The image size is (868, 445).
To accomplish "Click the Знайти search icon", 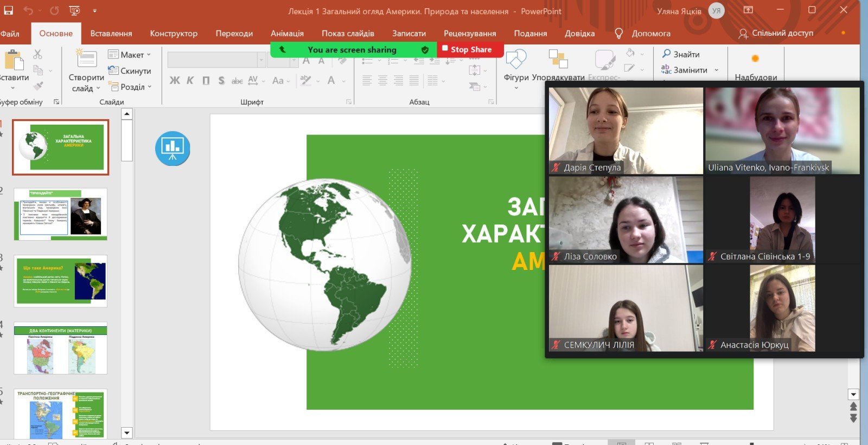I will click(x=667, y=54).
